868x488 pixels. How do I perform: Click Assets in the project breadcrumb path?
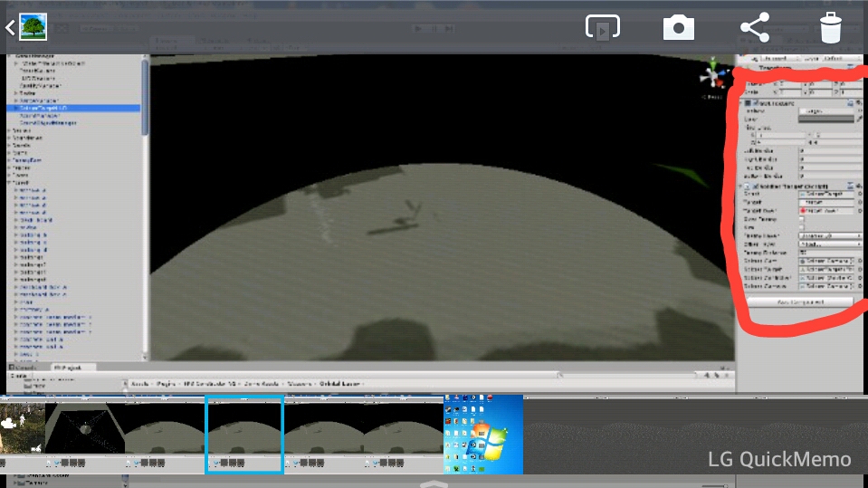coord(140,383)
